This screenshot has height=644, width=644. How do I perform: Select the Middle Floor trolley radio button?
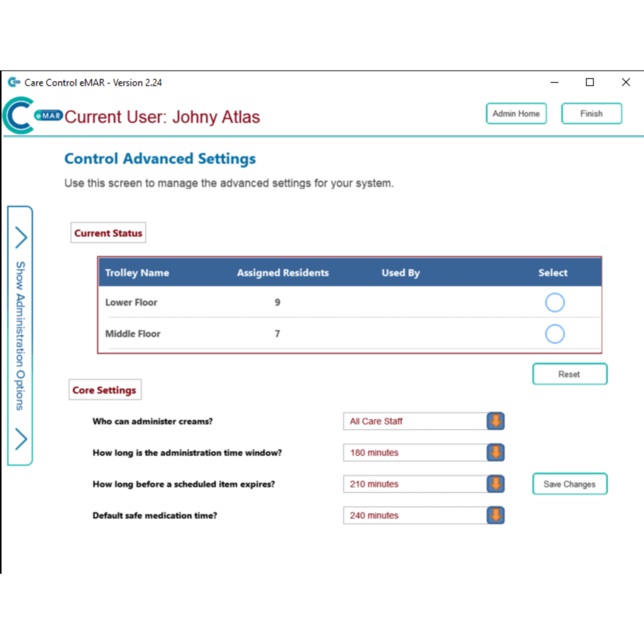tap(555, 334)
